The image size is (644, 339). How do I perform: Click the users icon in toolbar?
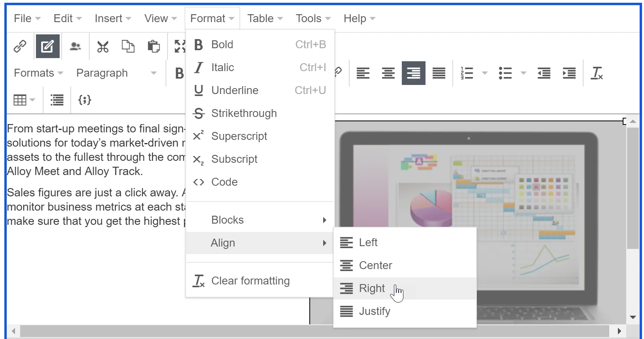tap(75, 46)
